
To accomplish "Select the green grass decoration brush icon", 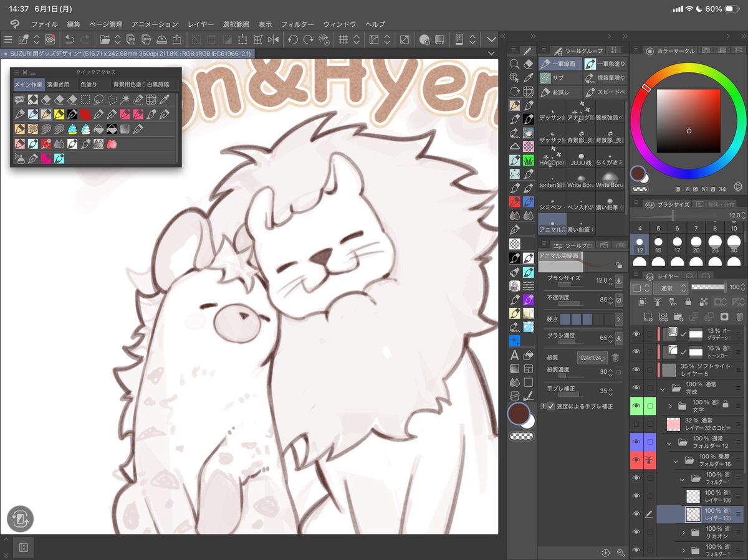I will point(529,161).
